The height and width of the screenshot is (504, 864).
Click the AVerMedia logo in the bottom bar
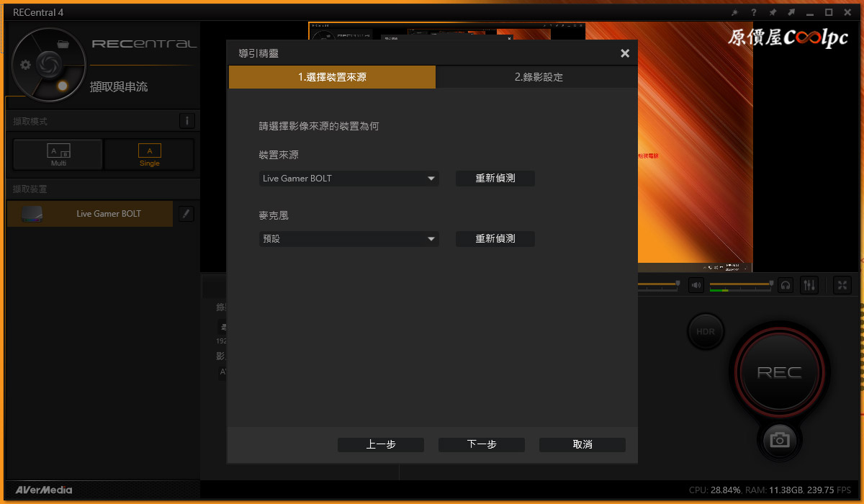tap(44, 490)
